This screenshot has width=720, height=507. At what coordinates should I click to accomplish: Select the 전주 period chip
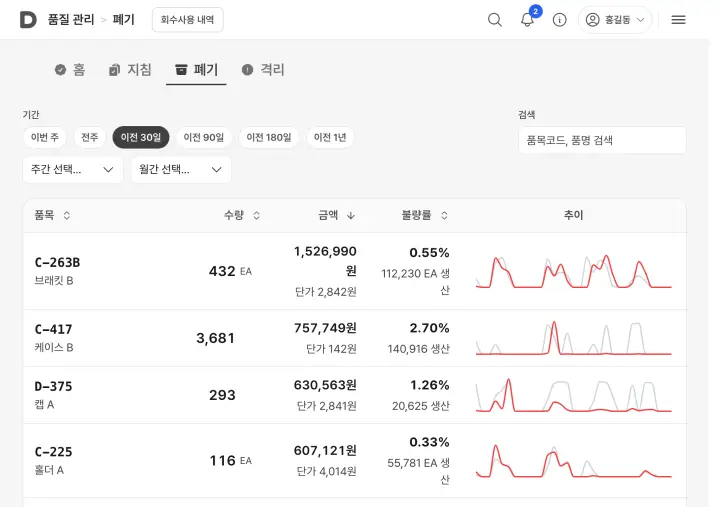pos(90,137)
